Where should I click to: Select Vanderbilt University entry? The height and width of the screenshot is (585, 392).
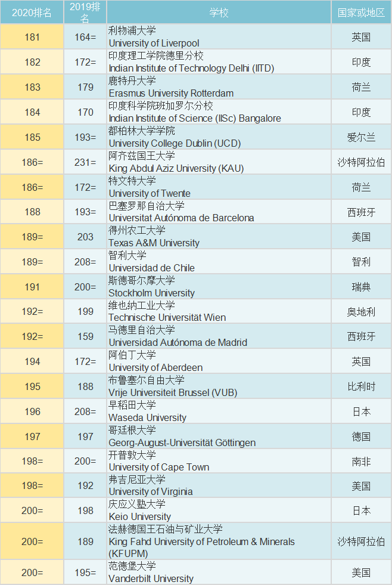pos(151,578)
